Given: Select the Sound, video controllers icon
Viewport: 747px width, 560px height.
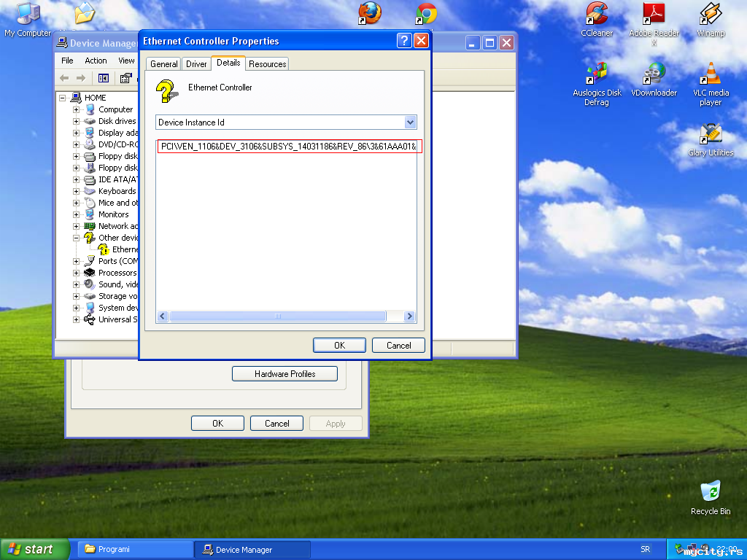Looking at the screenshot, I should 89,284.
